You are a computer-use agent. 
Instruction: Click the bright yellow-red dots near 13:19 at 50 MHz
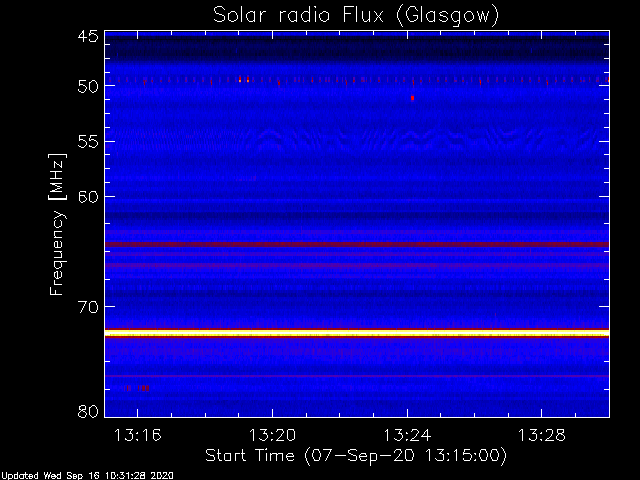coord(244,79)
